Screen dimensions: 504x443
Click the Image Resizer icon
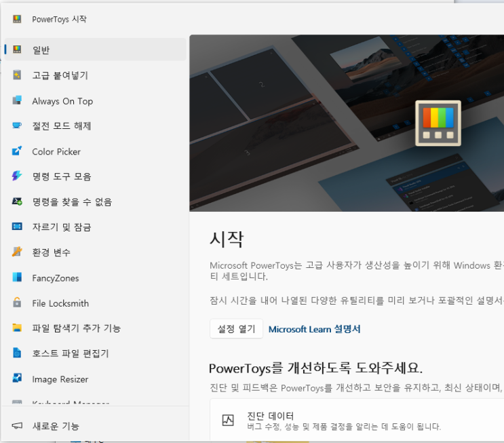[x=17, y=378]
